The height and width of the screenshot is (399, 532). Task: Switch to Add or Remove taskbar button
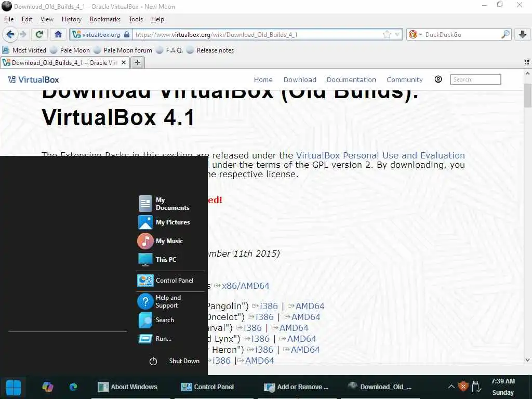click(297, 387)
